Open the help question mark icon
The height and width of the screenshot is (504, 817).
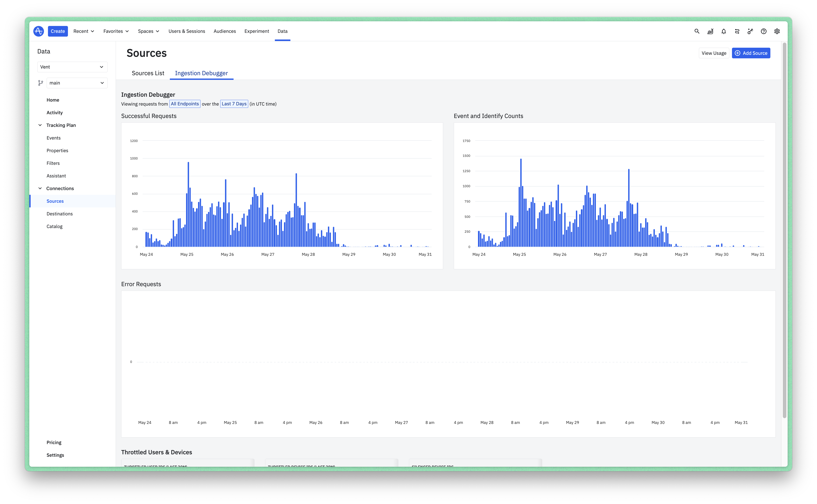(x=764, y=31)
